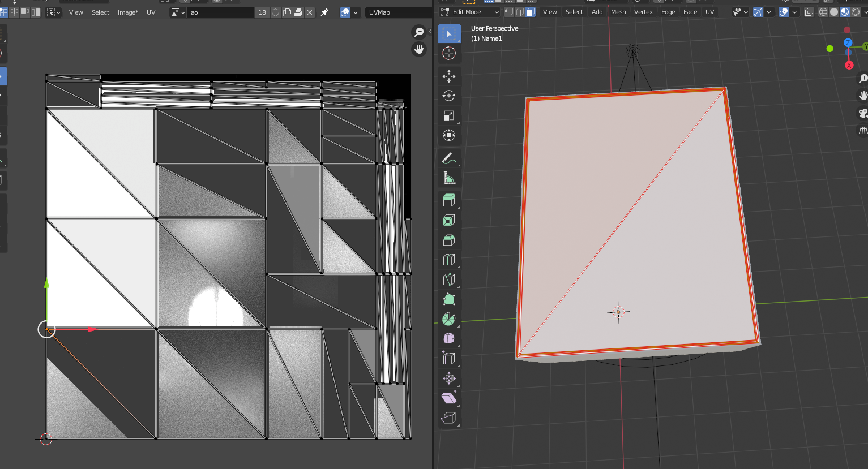Toggle X-Ray mode in 3D viewport
The image size is (868, 469).
[809, 12]
